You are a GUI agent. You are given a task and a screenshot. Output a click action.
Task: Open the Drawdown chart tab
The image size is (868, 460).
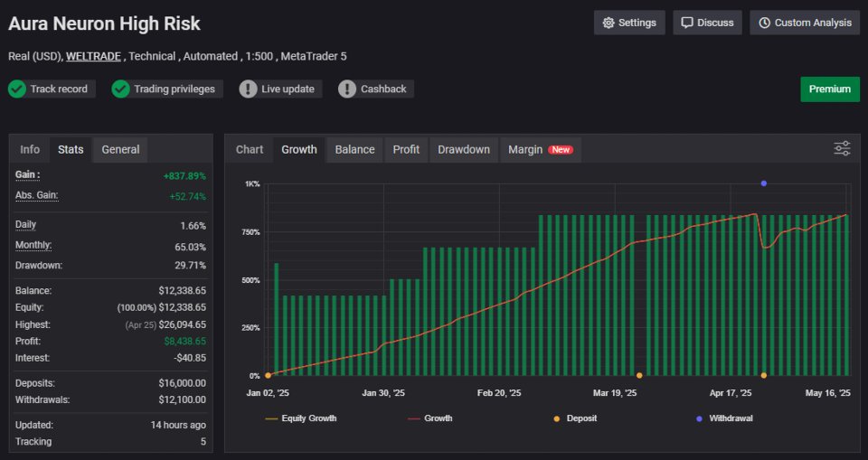coord(464,149)
